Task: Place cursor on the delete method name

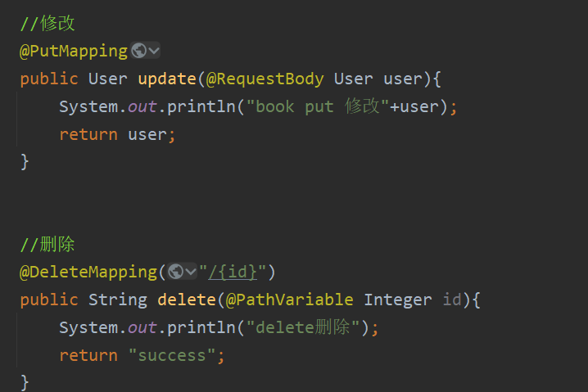Action: click(187, 300)
